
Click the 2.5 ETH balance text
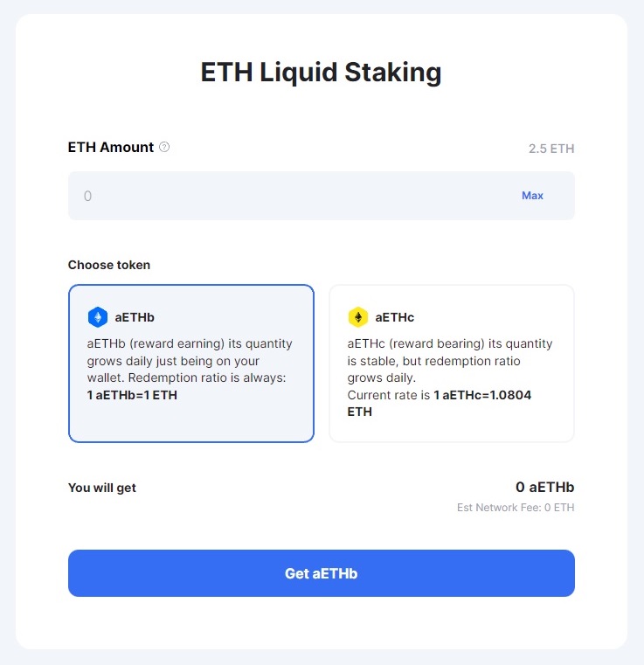tap(551, 149)
